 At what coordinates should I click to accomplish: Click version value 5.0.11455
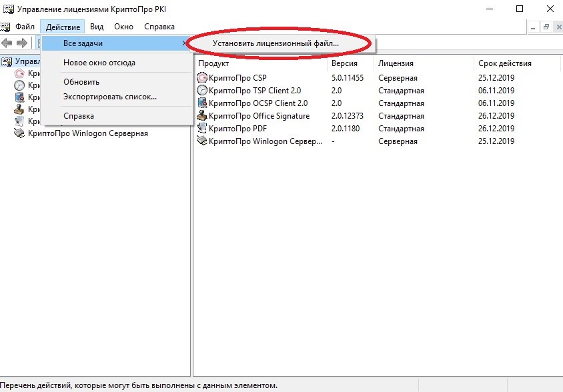[348, 78]
